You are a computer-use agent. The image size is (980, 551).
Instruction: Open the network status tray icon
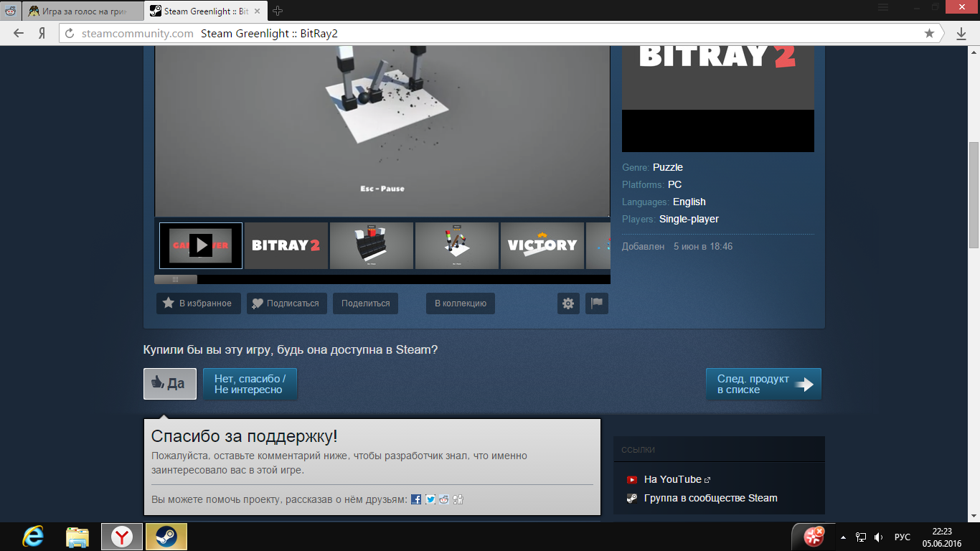point(861,537)
